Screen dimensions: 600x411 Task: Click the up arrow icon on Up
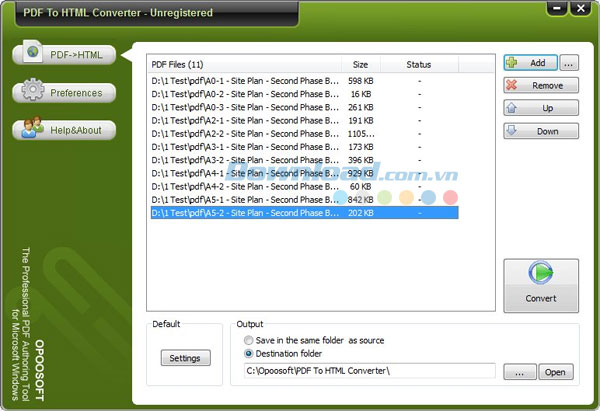tap(512, 108)
